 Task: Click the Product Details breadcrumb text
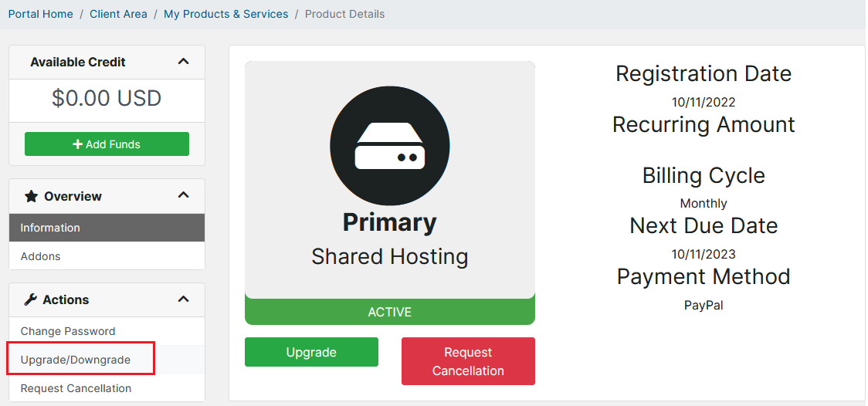click(x=344, y=14)
